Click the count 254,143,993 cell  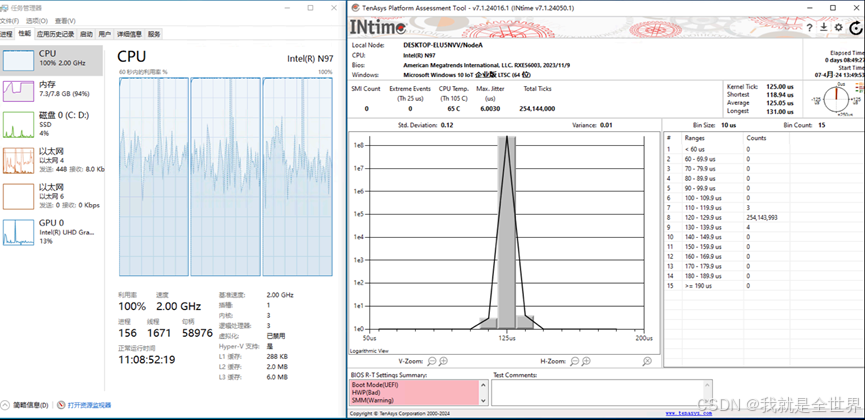(762, 217)
